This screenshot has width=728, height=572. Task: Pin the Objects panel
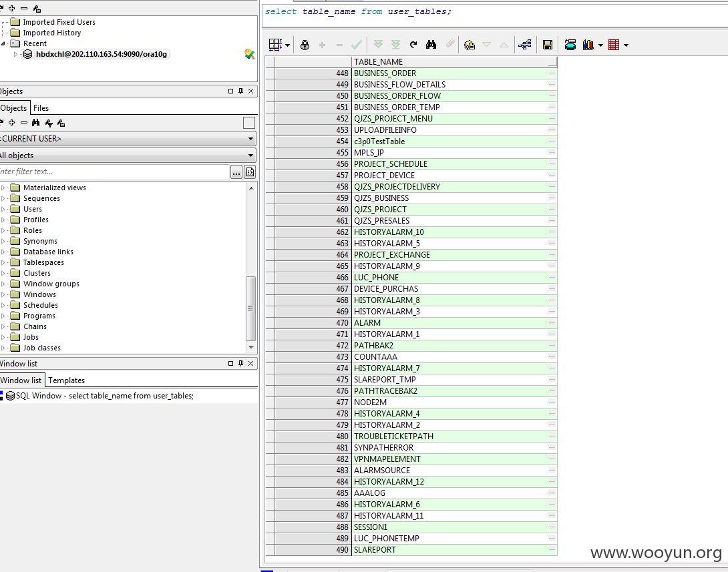point(240,91)
